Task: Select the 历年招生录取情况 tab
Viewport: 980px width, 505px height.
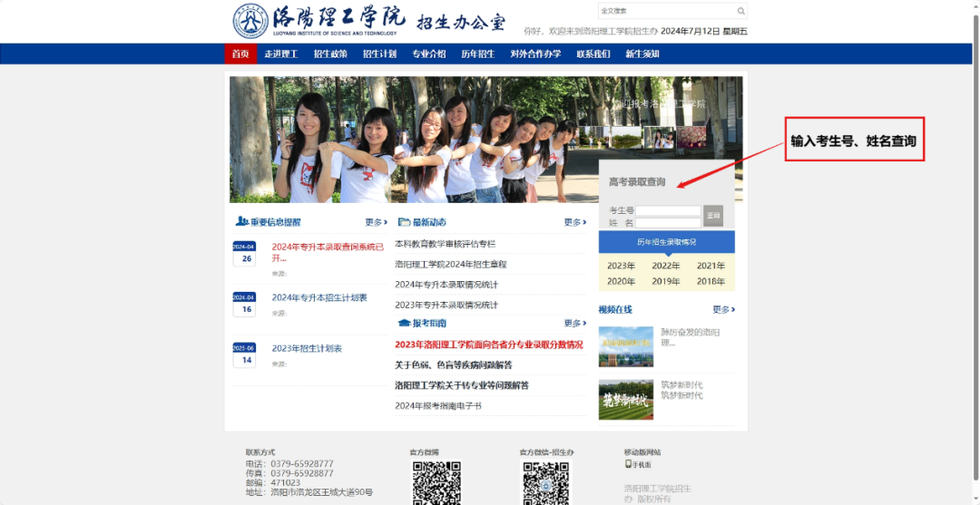Action: (x=667, y=241)
